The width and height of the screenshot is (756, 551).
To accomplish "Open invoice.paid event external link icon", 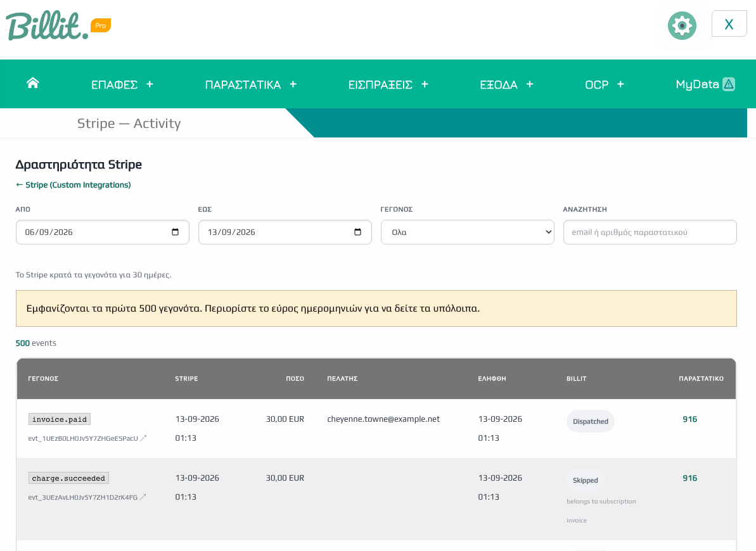I will point(143,438).
